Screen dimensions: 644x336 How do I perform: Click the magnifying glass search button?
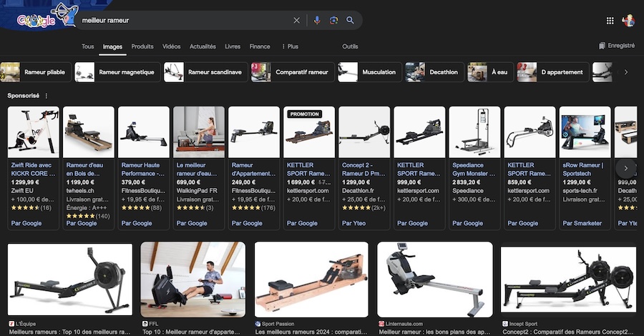tap(351, 20)
